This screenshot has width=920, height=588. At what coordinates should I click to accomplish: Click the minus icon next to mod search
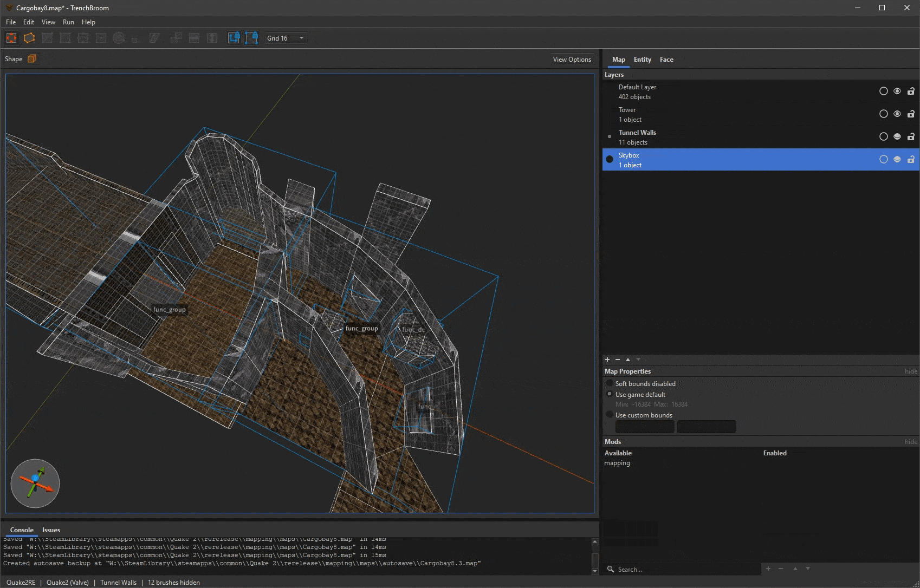(x=781, y=569)
